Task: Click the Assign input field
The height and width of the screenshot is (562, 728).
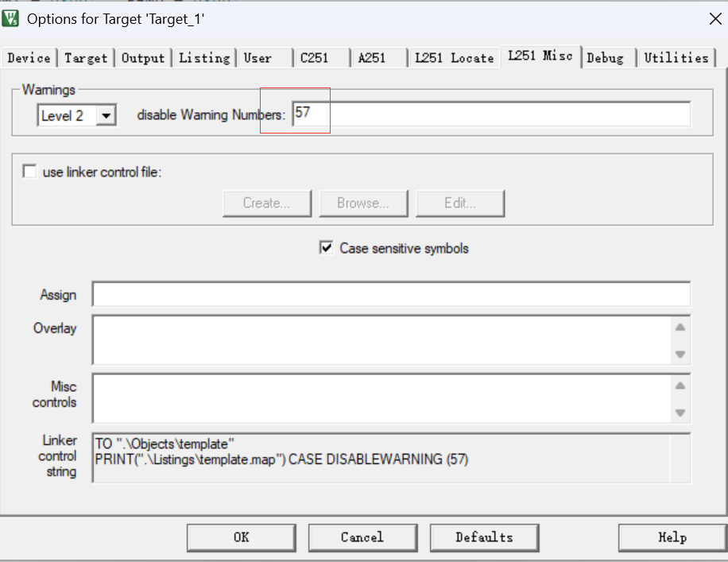Action: [x=391, y=294]
